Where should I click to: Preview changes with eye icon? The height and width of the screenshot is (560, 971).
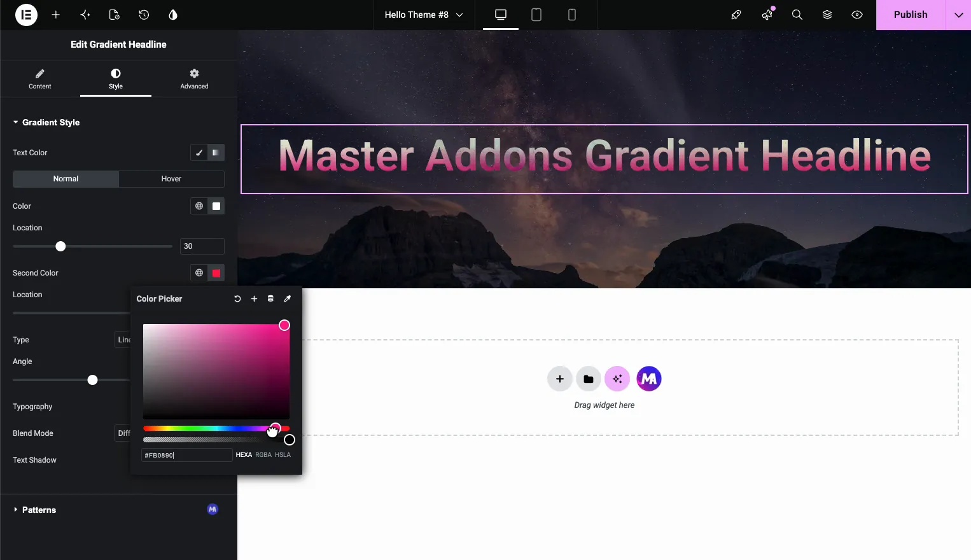click(x=858, y=15)
